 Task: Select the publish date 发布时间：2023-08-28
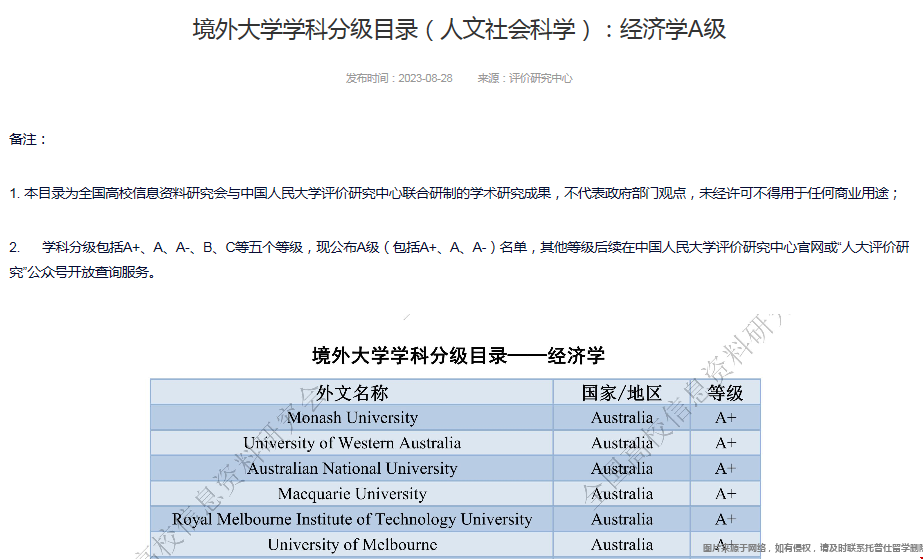pos(399,78)
